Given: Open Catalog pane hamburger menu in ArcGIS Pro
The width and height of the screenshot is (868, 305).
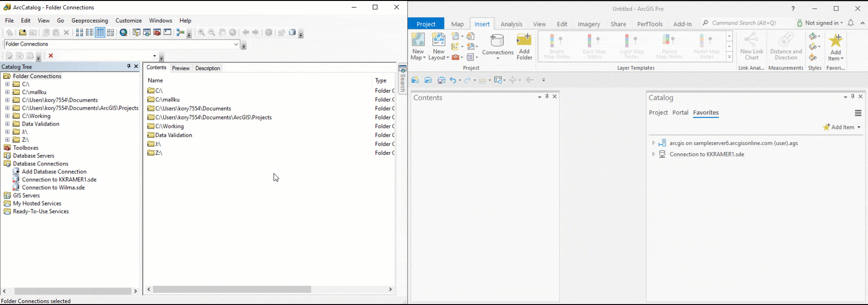Looking at the screenshot, I should pos(858,113).
